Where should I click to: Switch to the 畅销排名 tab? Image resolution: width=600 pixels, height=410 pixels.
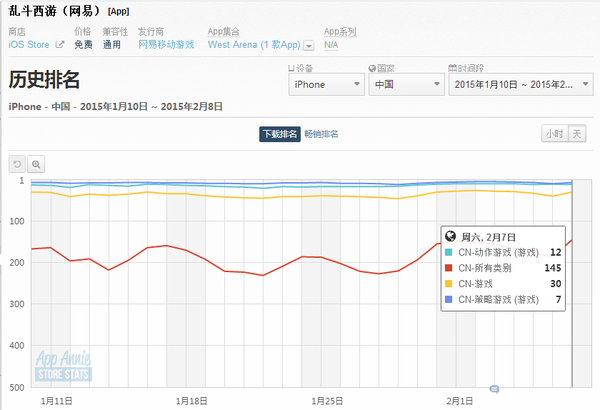(321, 134)
